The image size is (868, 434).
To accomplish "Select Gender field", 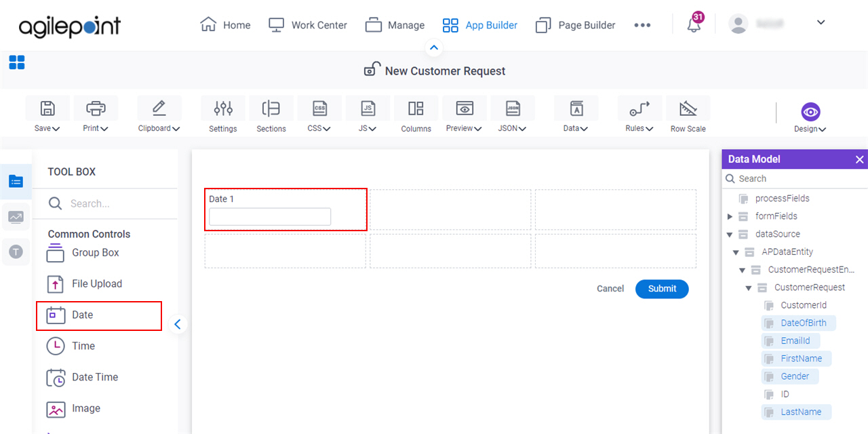I will [790, 376].
